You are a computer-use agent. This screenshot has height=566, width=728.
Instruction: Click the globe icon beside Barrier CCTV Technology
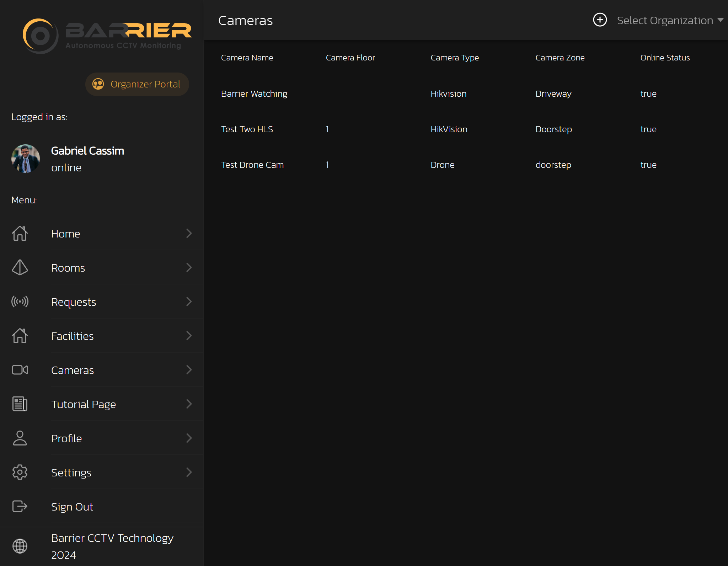(x=20, y=546)
